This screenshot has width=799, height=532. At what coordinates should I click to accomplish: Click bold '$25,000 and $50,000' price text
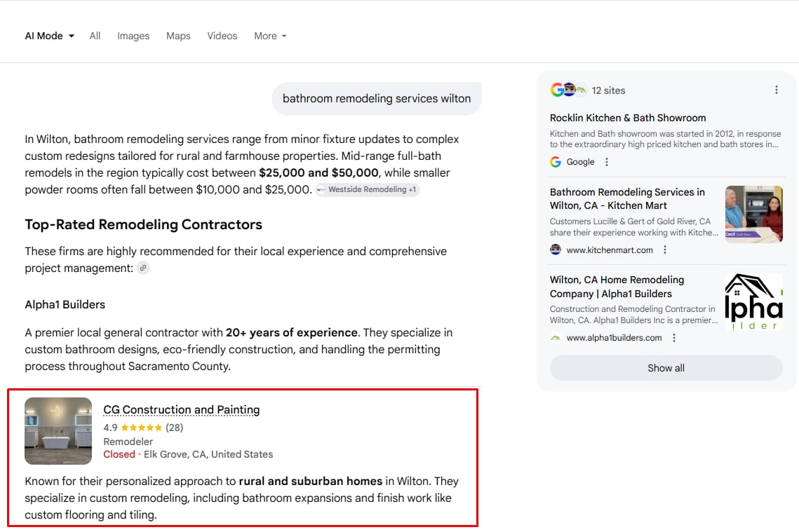point(319,172)
